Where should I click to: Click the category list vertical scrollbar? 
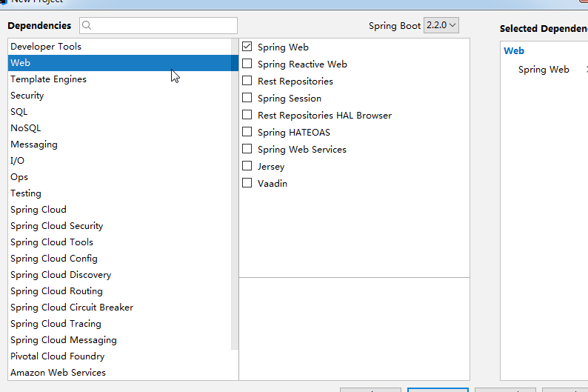(235, 194)
